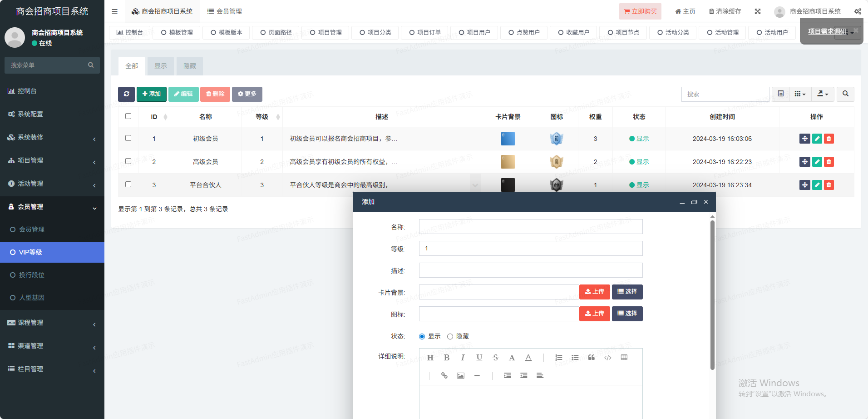Click the red delete icon for 高级会员 row
Viewport: 868px width, 419px height.
point(829,162)
